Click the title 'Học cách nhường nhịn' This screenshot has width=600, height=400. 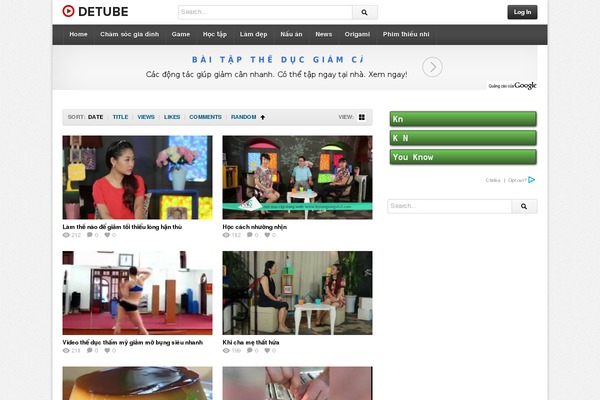254,227
